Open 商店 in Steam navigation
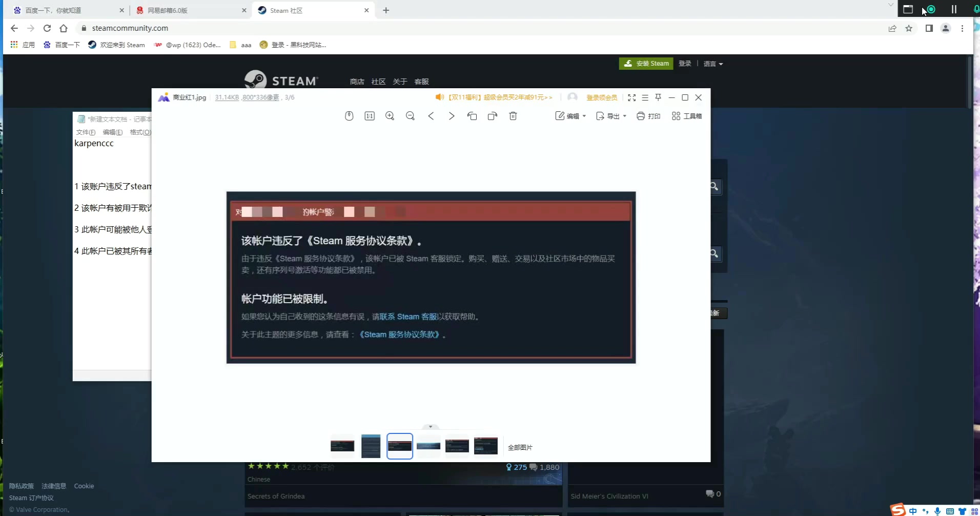 pos(357,82)
